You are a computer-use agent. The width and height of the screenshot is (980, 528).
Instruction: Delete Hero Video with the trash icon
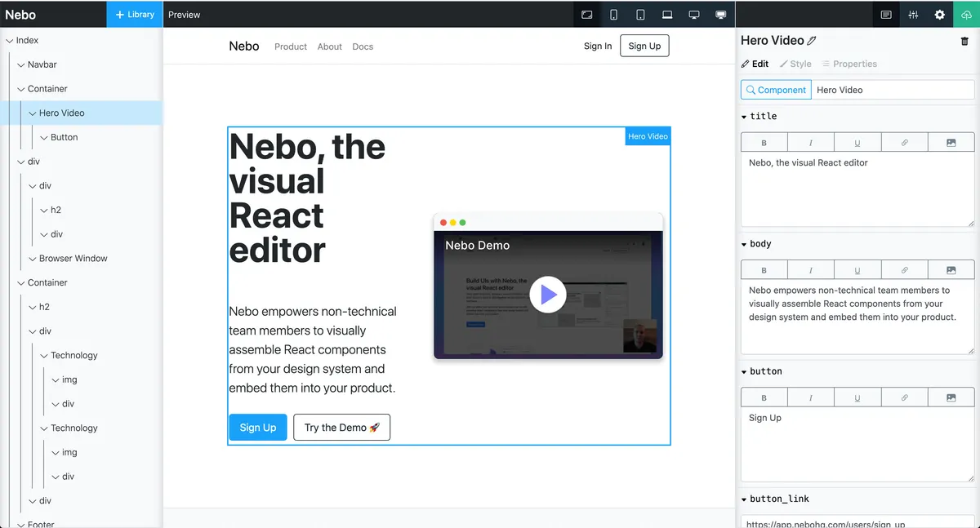964,41
